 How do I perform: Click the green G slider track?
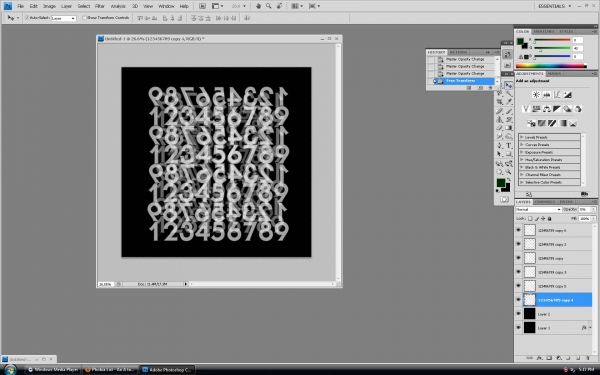pyautogui.click(x=553, y=48)
